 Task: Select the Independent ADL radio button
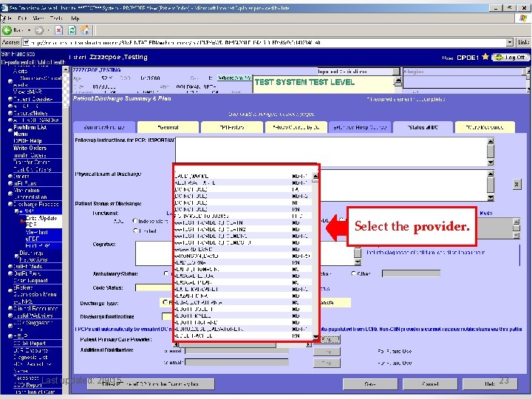click(135, 221)
